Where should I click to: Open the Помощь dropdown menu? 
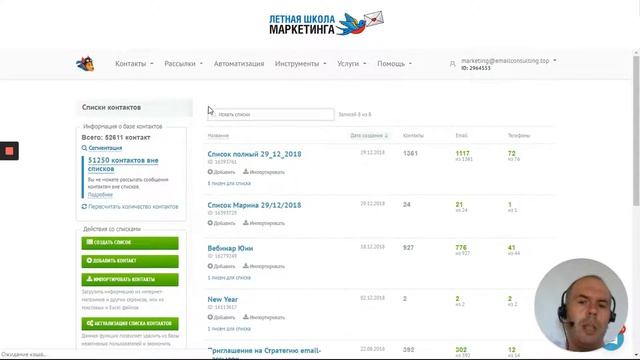(x=394, y=64)
